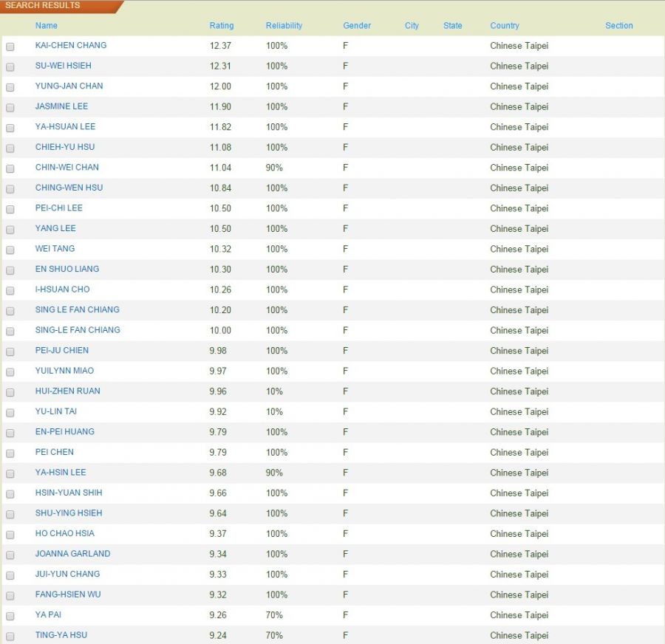Sort by the Country column header
Viewport: 665px width, 644px height.
pyautogui.click(x=504, y=25)
